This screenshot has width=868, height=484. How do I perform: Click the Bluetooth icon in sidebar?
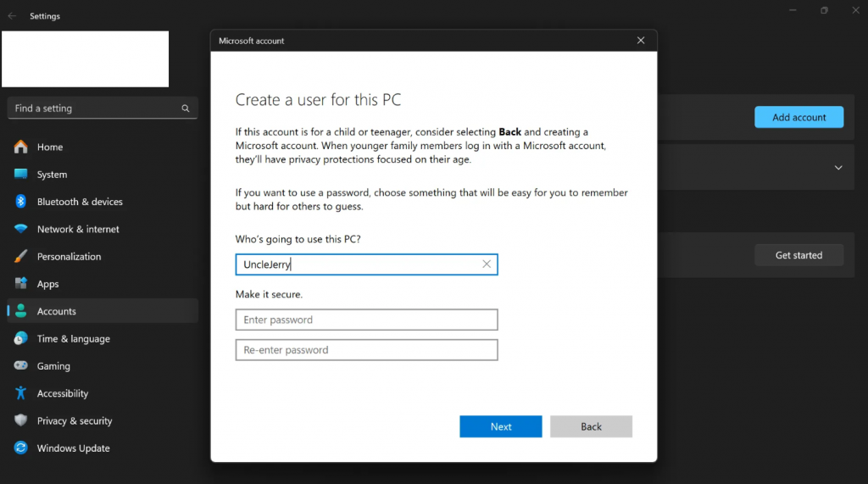(21, 202)
